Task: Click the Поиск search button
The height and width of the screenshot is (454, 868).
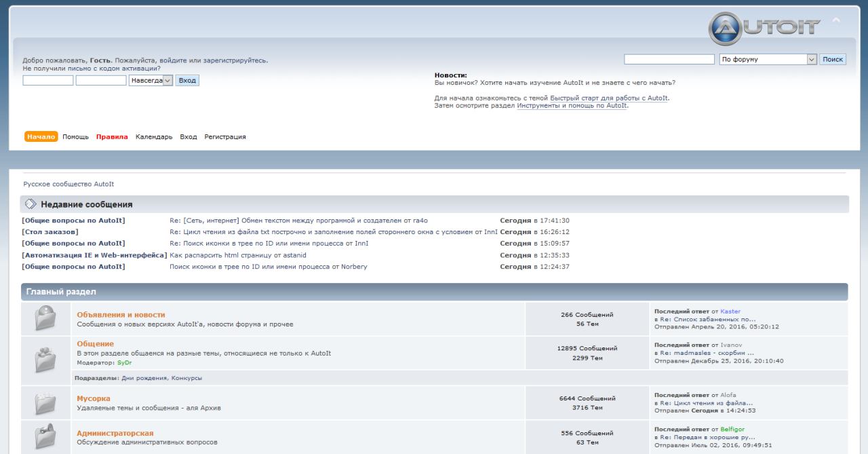Action: click(x=833, y=60)
